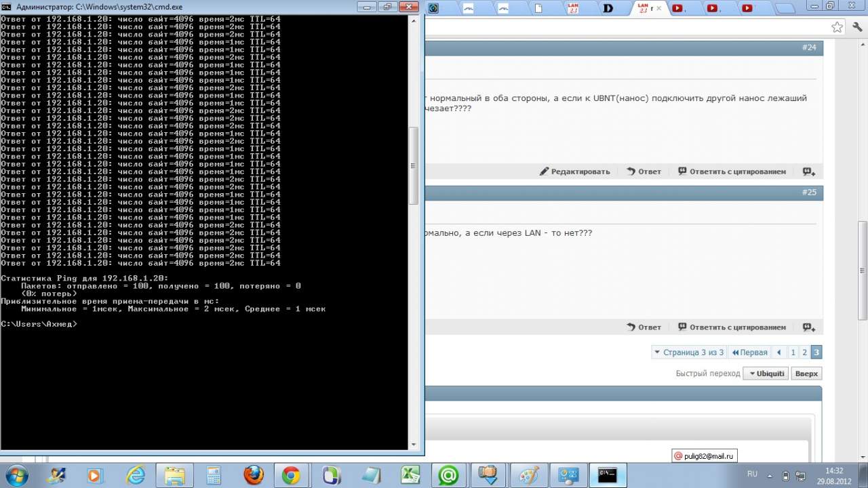Click the pulig82@mail.ru notification popup
This screenshot has height=488, width=868.
(x=704, y=456)
